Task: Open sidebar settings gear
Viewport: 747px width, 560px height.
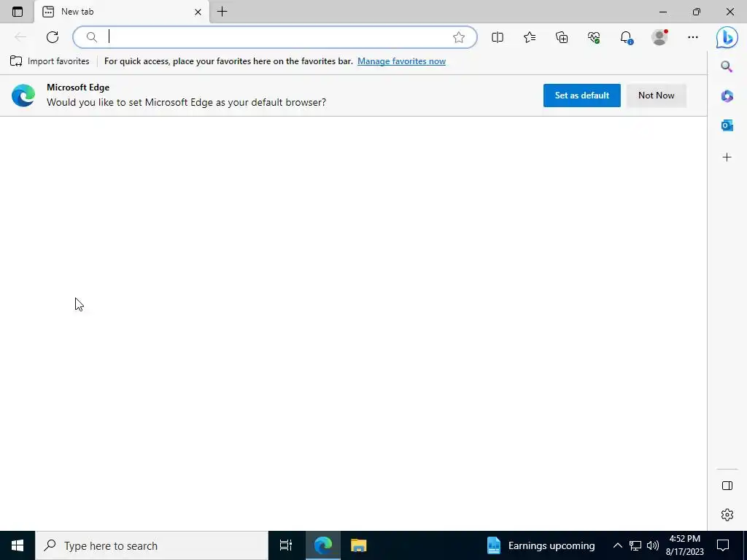Action: click(727, 515)
